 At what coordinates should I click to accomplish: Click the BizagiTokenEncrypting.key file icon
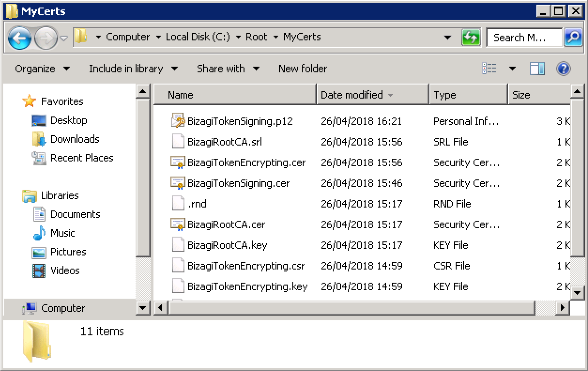pos(178,286)
